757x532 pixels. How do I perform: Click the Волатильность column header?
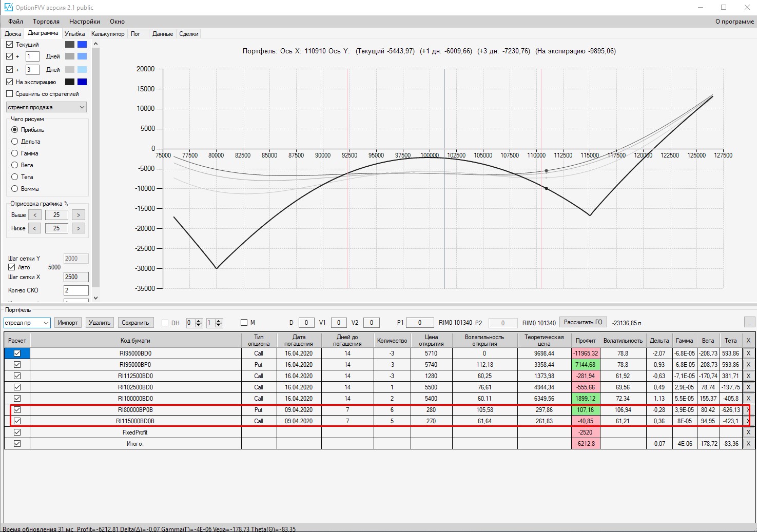click(x=623, y=340)
